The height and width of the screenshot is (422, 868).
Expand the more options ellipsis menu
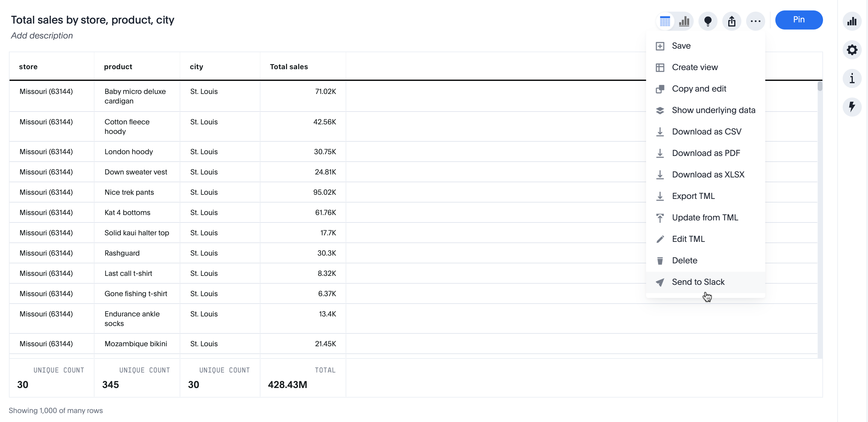(x=755, y=20)
